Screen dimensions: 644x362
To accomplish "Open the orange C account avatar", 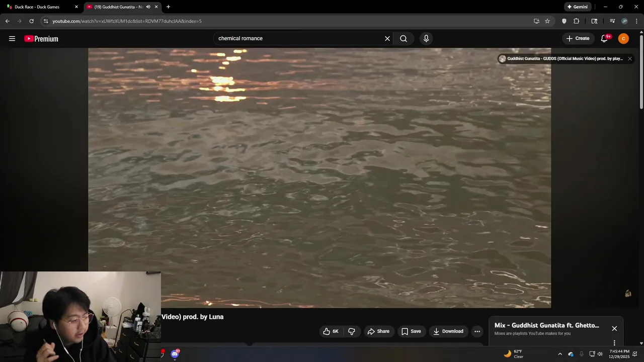I will [x=623, y=39].
